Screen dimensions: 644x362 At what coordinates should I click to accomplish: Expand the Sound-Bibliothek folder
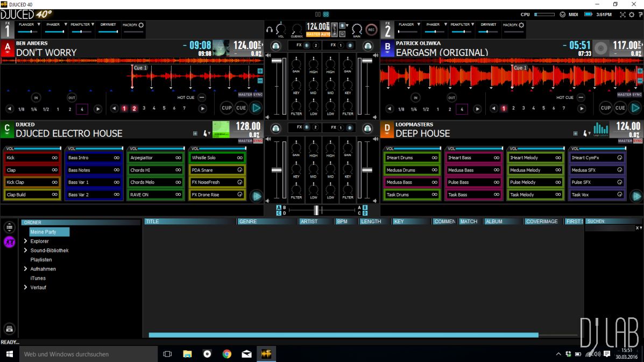coord(25,250)
